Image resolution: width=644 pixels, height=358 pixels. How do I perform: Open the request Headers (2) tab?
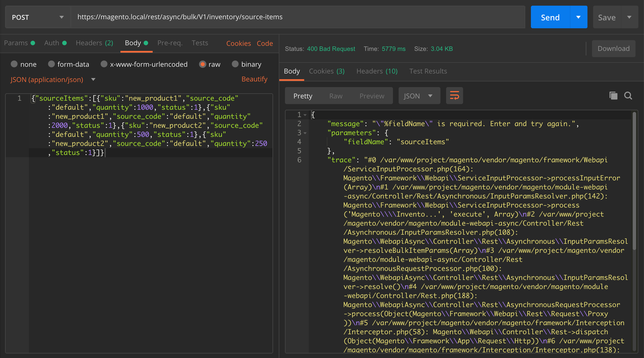click(x=94, y=43)
